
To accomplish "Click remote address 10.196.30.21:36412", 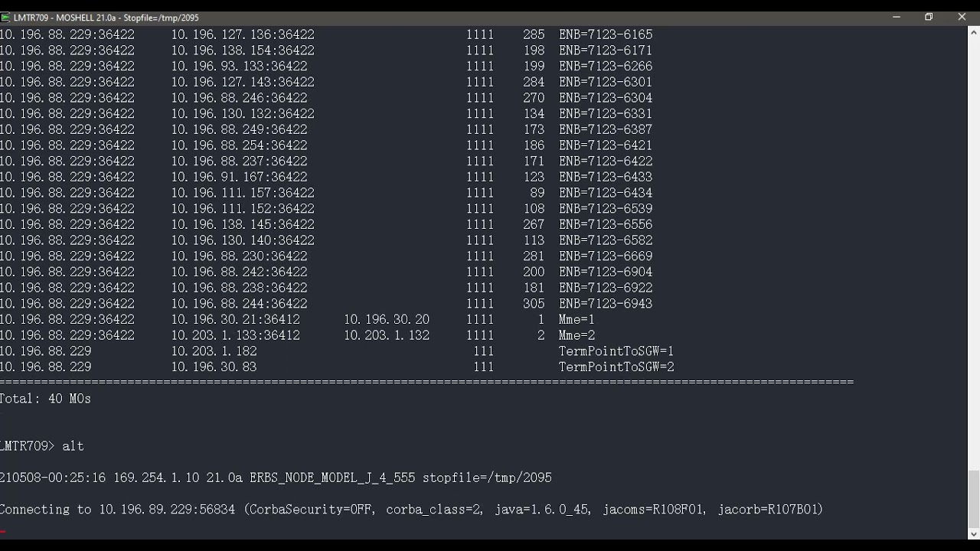I will (236, 319).
